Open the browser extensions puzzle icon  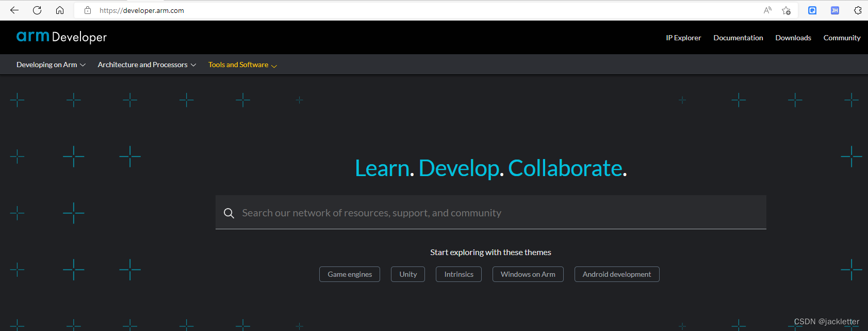point(858,10)
